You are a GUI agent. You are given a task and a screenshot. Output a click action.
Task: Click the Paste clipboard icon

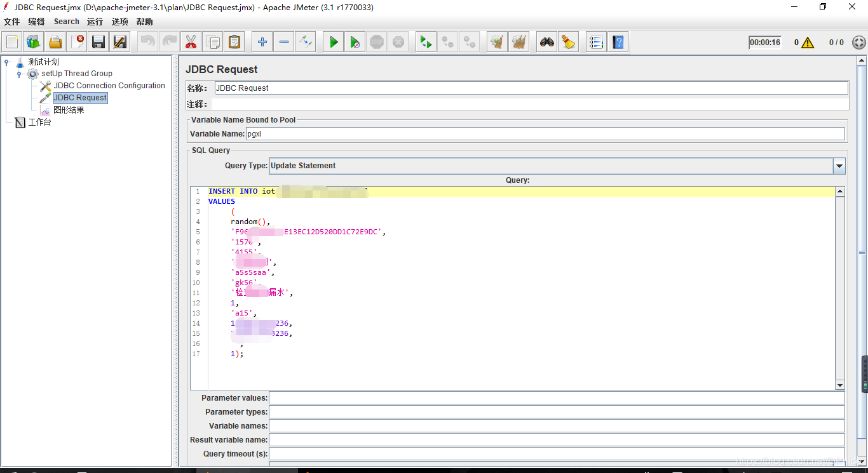click(x=234, y=43)
